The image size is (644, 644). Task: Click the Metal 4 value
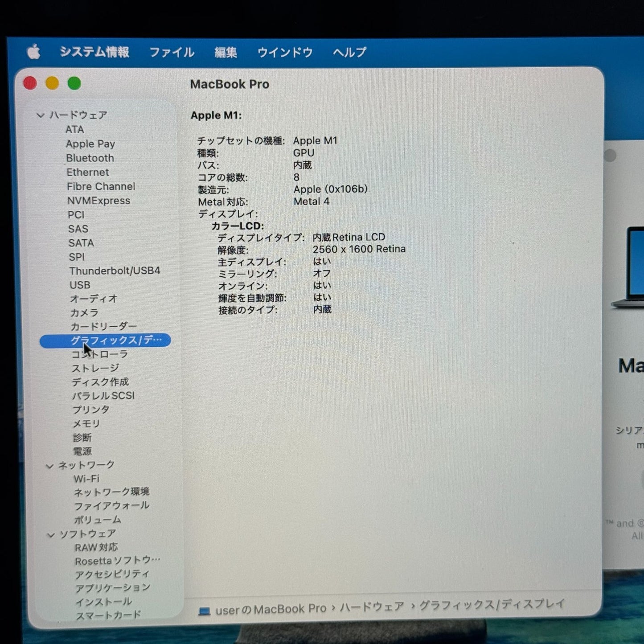pos(312,201)
